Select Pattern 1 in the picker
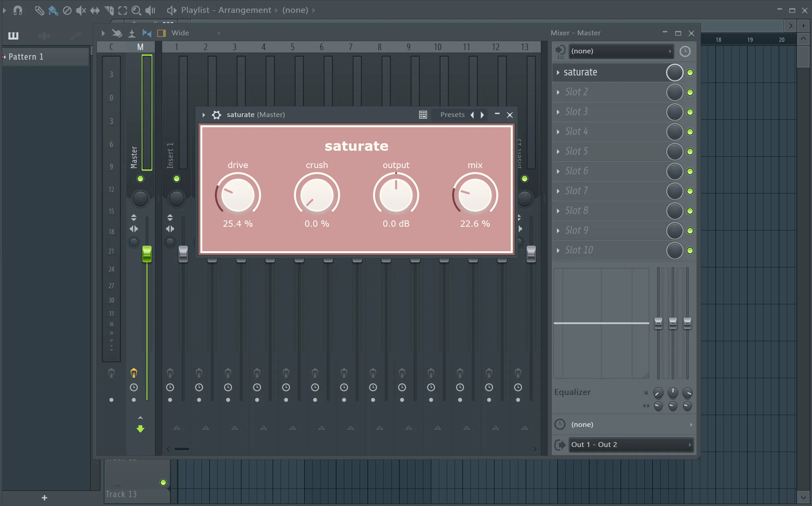 (45, 57)
